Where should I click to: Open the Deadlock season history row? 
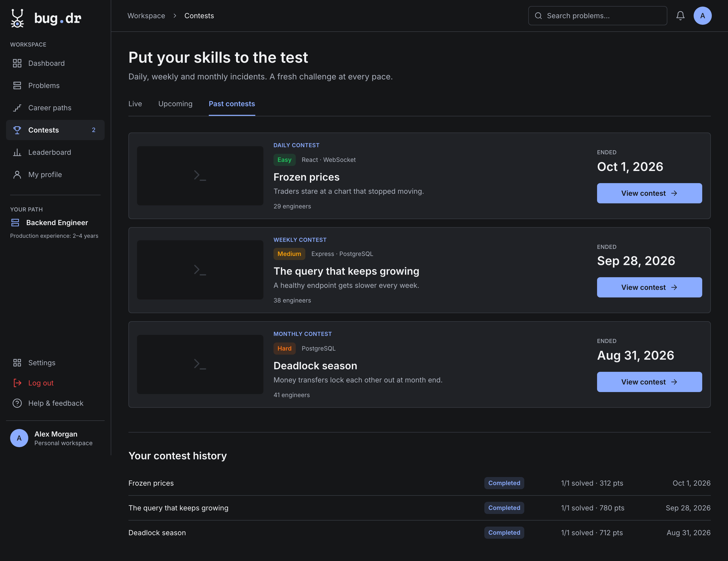pos(419,533)
